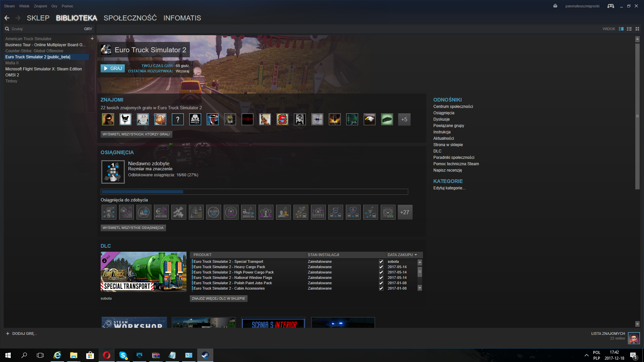
Task: Open the GRY library filter dropdown
Action: pyautogui.click(x=88, y=29)
